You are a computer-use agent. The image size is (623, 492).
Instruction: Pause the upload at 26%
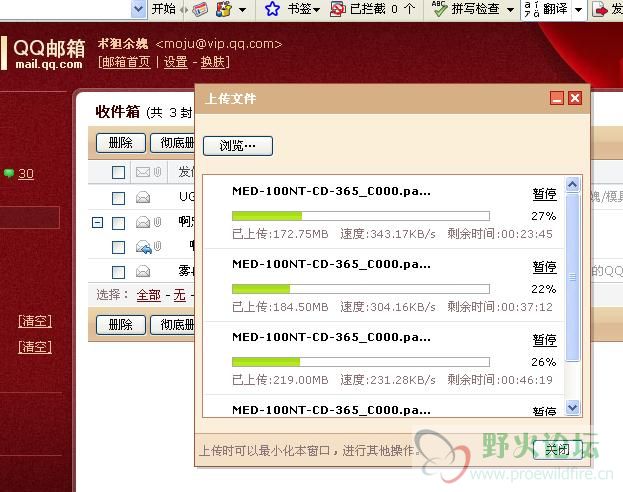pyautogui.click(x=544, y=340)
